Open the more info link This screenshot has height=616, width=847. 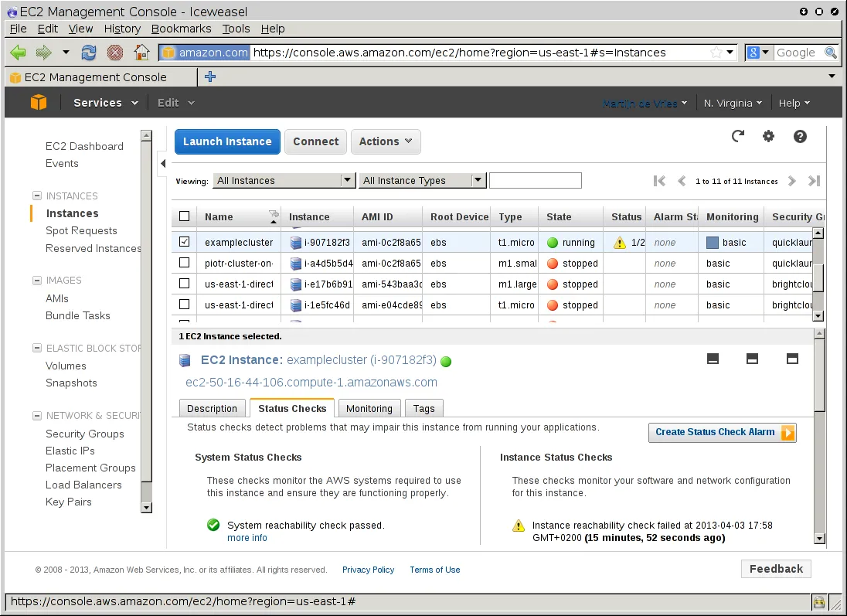247,538
